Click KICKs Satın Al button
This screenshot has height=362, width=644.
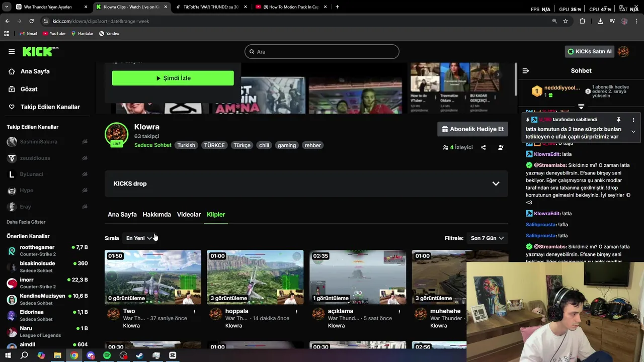[x=589, y=51]
